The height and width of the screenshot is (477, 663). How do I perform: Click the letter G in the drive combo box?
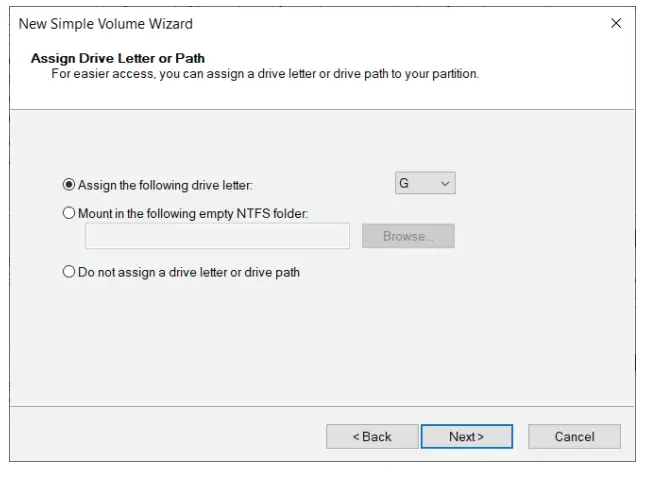[405, 184]
